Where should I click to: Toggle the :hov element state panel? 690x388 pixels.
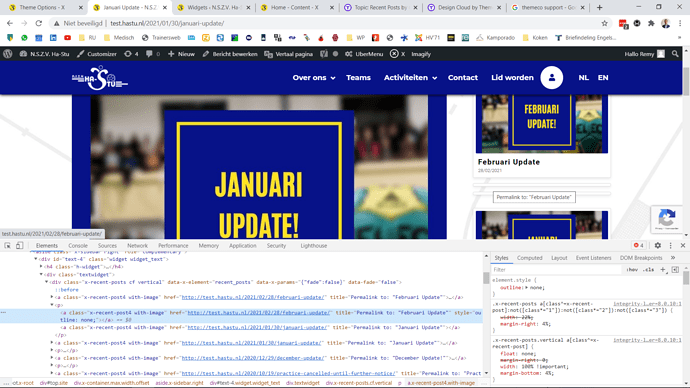(x=632, y=270)
